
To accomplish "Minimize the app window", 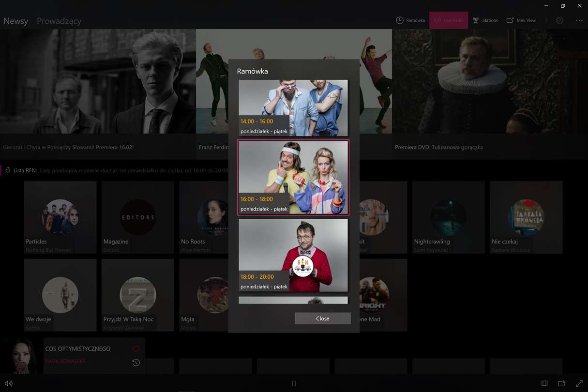I will (546, 6).
